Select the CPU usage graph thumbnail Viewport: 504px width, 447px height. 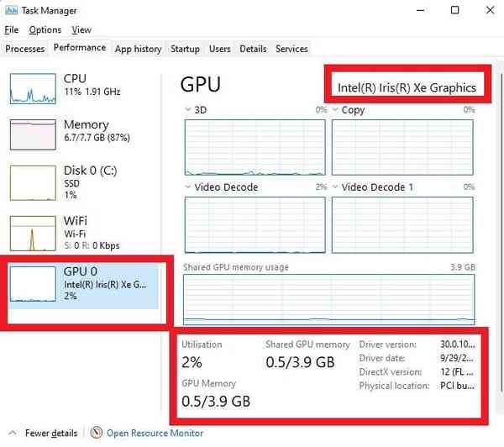32,88
